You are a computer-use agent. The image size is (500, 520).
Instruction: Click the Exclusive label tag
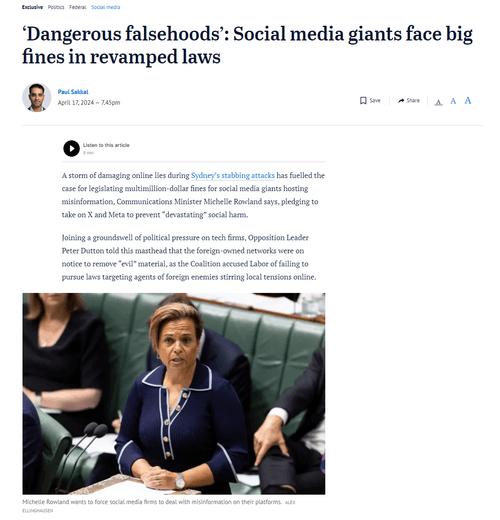pos(32,7)
